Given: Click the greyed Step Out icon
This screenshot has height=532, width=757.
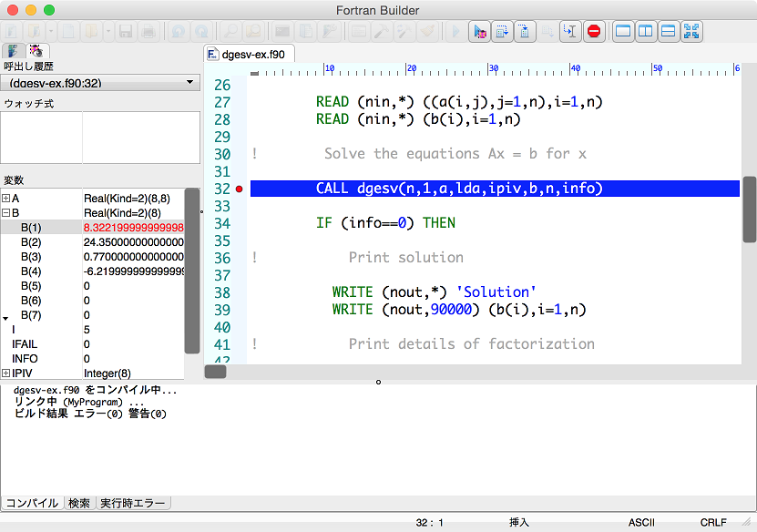Looking at the screenshot, I should coord(547,32).
